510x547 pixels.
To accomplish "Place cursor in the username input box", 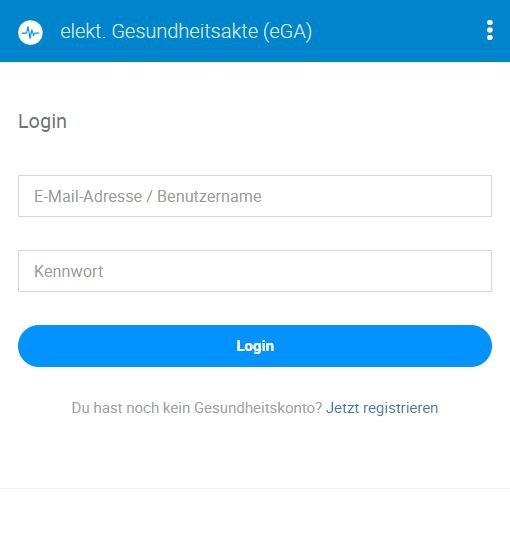I will pos(255,196).
